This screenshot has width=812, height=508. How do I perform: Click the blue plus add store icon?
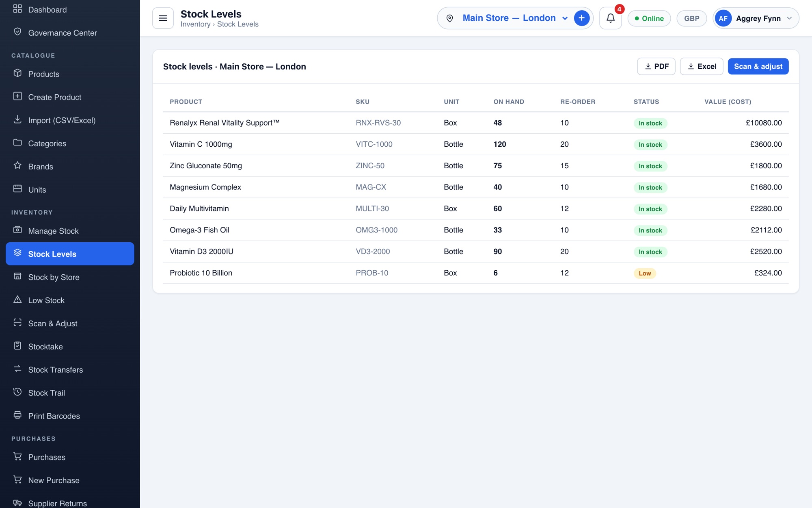click(581, 18)
